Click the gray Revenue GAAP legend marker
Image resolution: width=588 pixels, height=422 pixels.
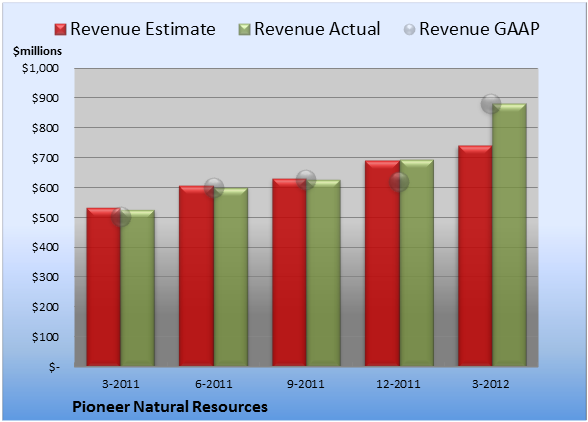410,30
